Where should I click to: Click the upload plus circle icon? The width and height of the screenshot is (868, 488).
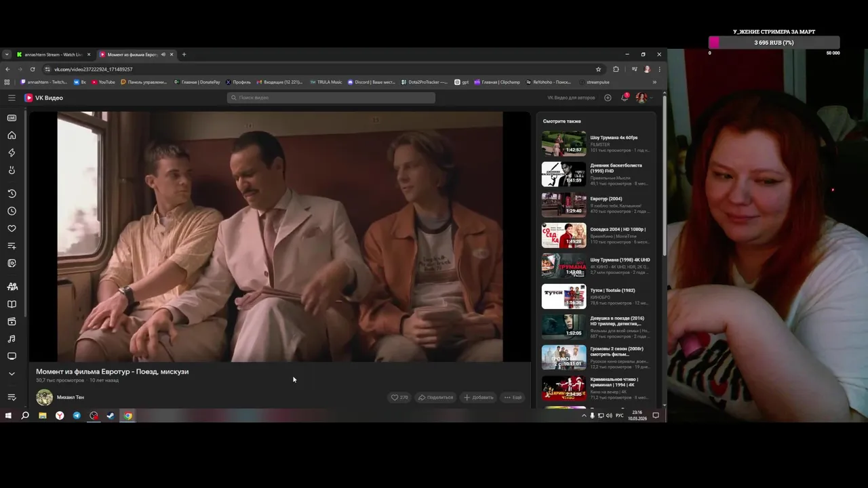608,98
